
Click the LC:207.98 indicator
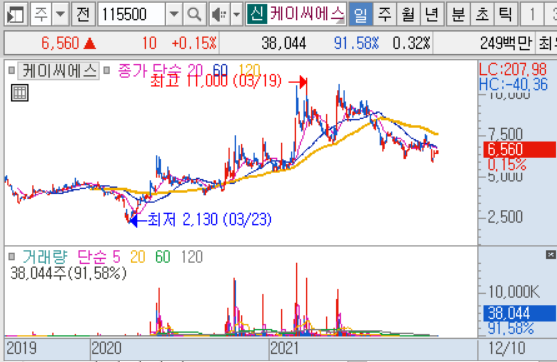point(513,69)
